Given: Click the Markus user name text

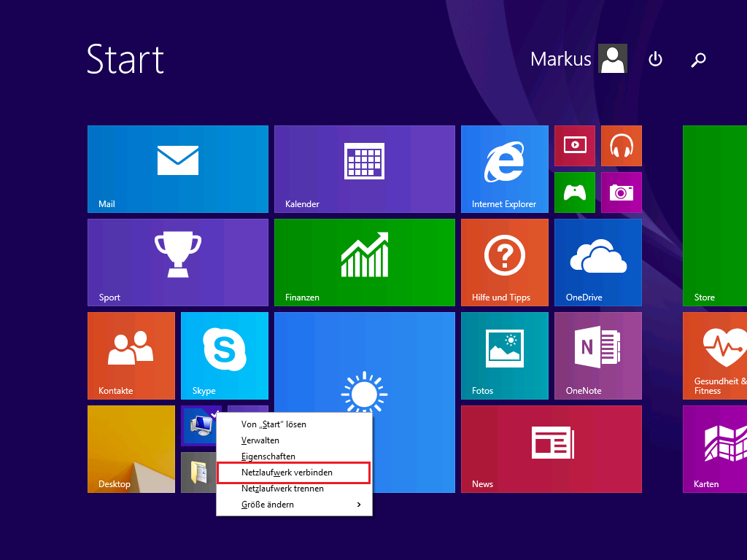Looking at the screenshot, I should 561,59.
